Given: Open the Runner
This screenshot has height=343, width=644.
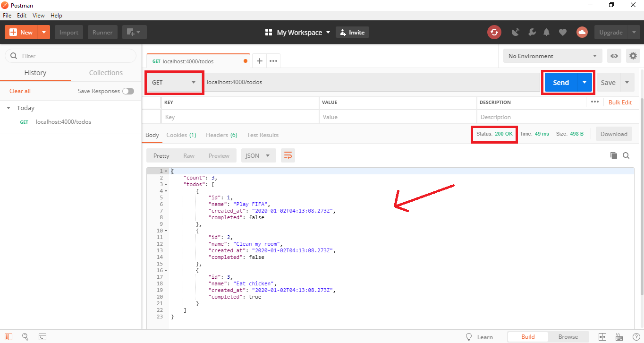Looking at the screenshot, I should 102,32.
